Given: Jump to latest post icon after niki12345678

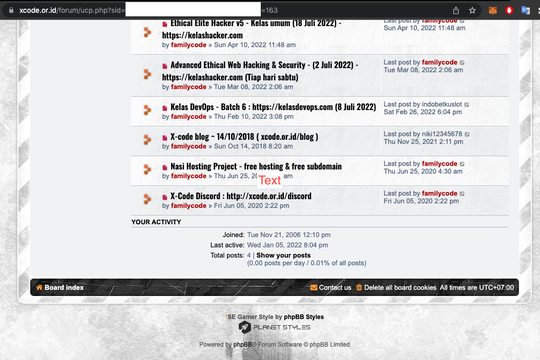Looking at the screenshot, I should click(x=467, y=134).
